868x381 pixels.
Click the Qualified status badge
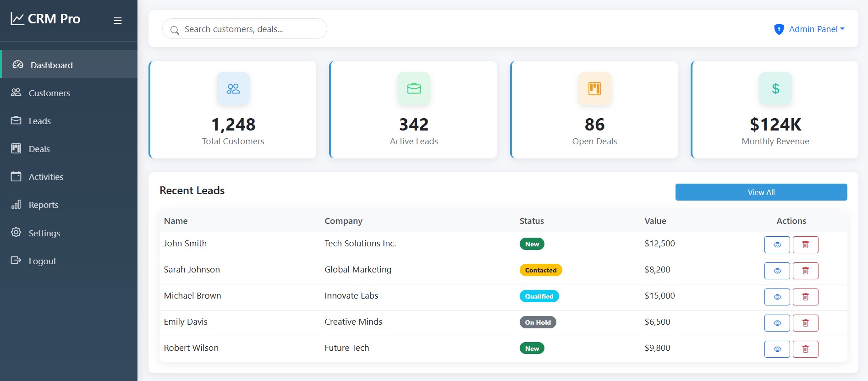[539, 296]
